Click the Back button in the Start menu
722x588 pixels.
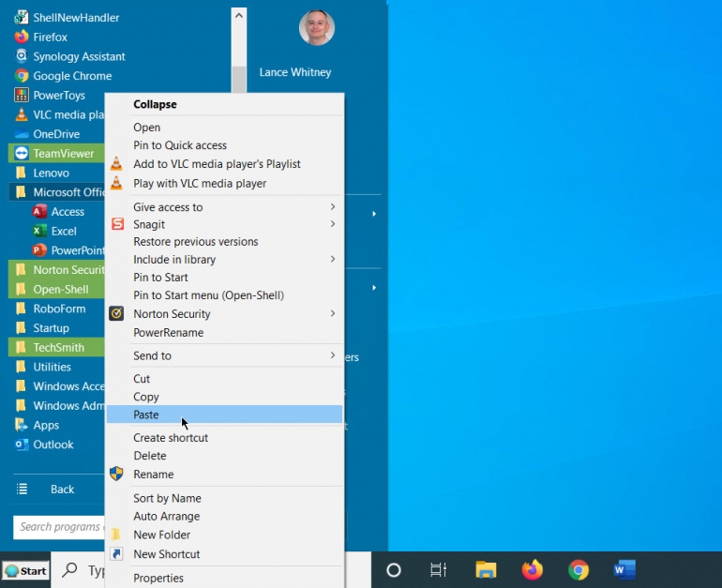[x=62, y=489]
